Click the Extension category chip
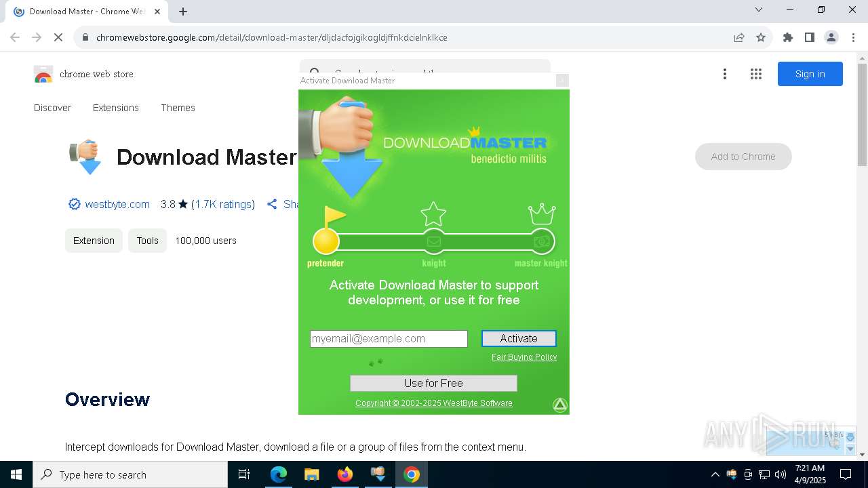This screenshot has height=488, width=868. click(94, 241)
